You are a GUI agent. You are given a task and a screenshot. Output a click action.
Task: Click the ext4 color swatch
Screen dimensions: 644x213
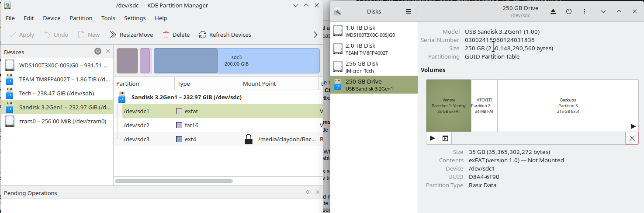[179, 139]
